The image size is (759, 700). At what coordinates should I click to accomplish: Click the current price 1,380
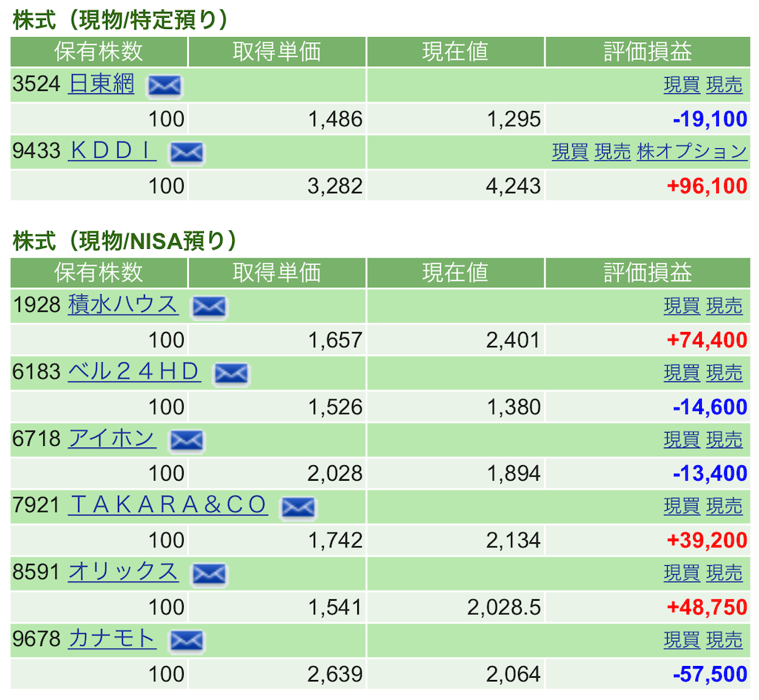coord(513,407)
